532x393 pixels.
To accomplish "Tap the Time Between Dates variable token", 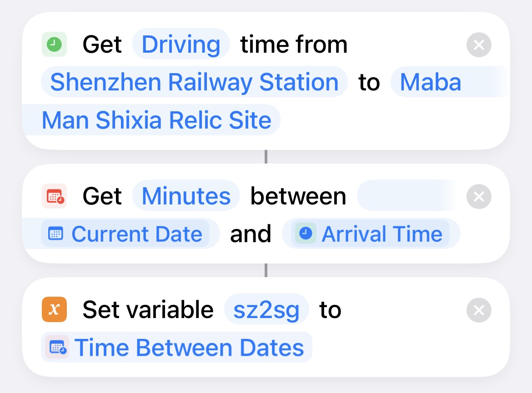I will click(189, 348).
